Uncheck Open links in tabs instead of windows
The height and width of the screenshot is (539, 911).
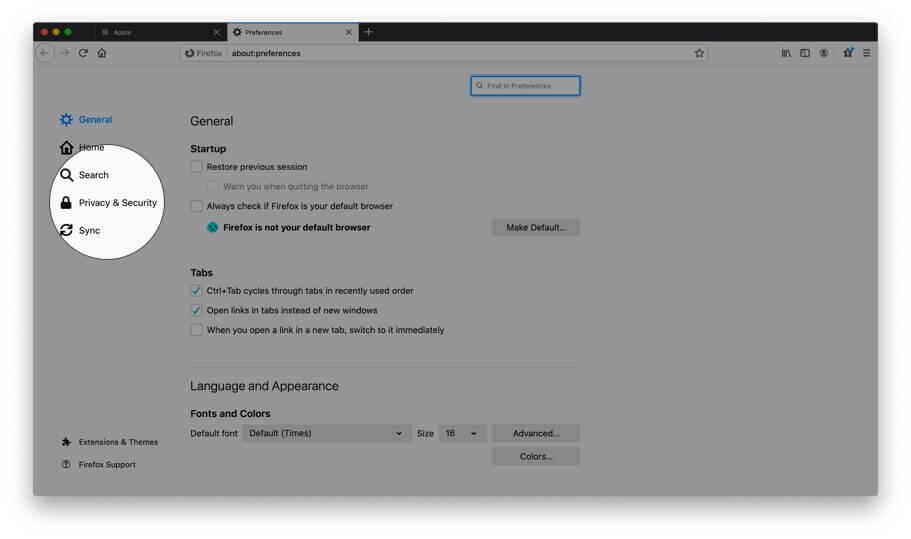[x=196, y=311]
